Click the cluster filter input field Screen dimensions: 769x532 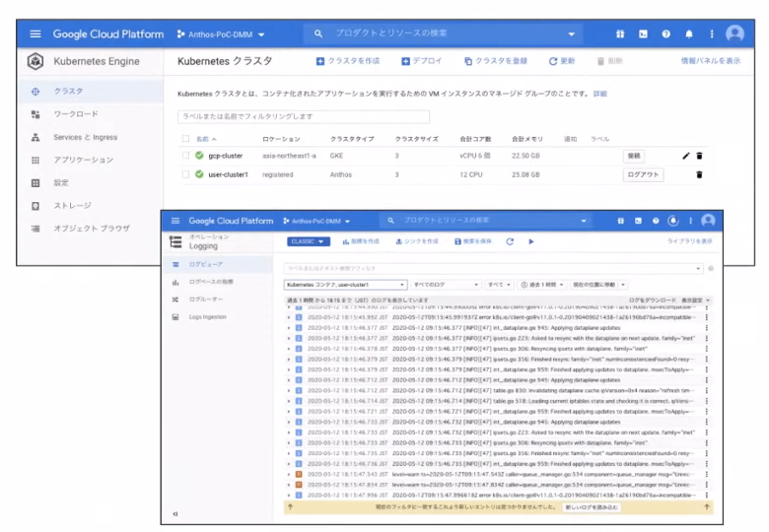(x=304, y=116)
